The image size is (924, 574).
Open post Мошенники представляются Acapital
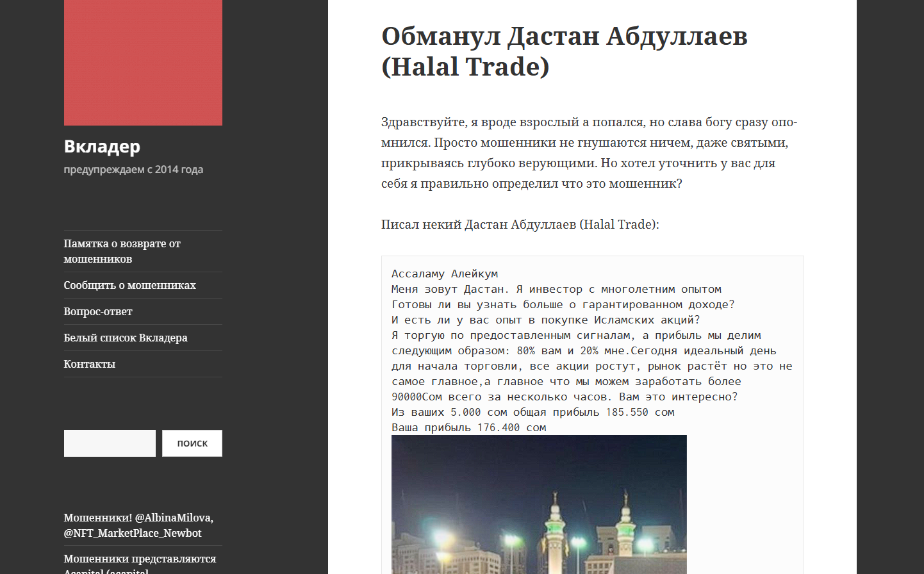tap(140, 564)
